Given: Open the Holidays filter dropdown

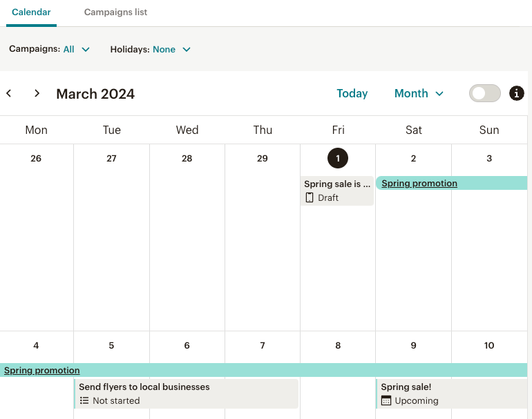Looking at the screenshot, I should click(x=171, y=49).
